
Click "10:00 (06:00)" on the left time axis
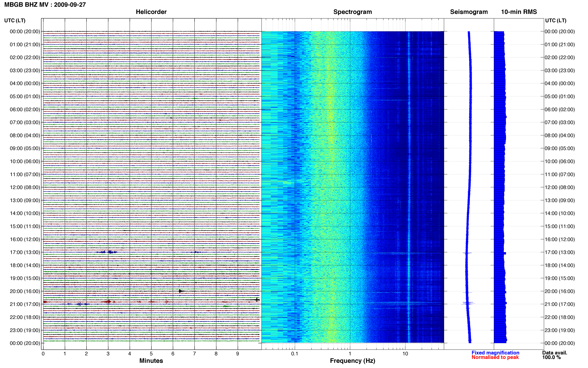pos(25,161)
